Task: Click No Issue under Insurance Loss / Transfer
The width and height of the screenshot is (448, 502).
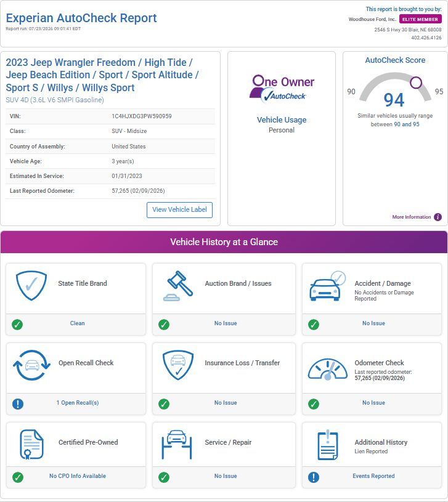Action: (226, 403)
